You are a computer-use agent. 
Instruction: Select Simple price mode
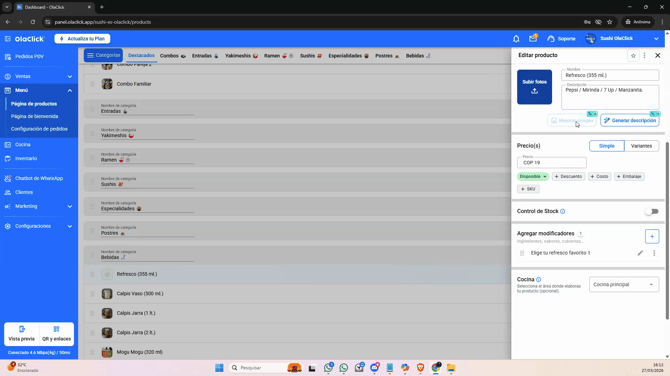coord(607,146)
